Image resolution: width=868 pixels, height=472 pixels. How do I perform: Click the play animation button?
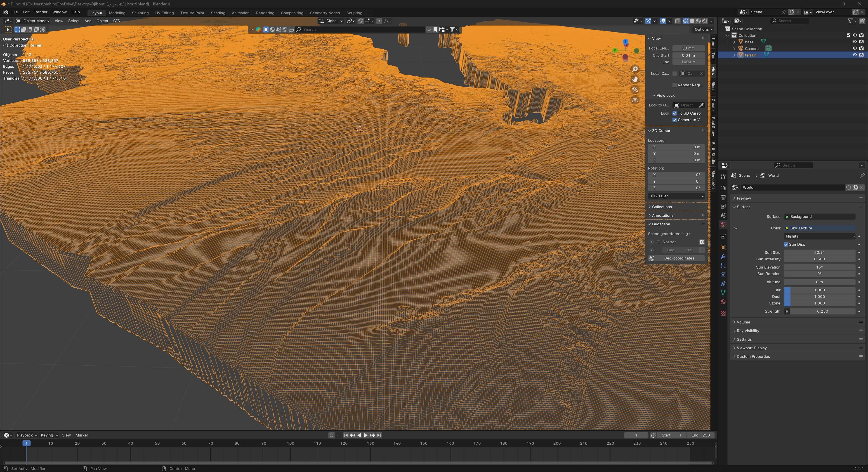pyautogui.click(x=366, y=435)
